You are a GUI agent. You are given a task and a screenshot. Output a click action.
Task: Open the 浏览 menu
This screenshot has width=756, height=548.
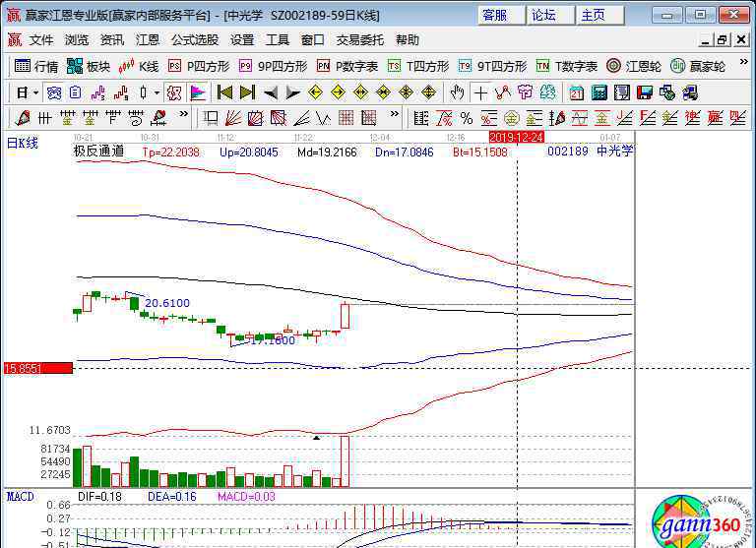tap(77, 40)
